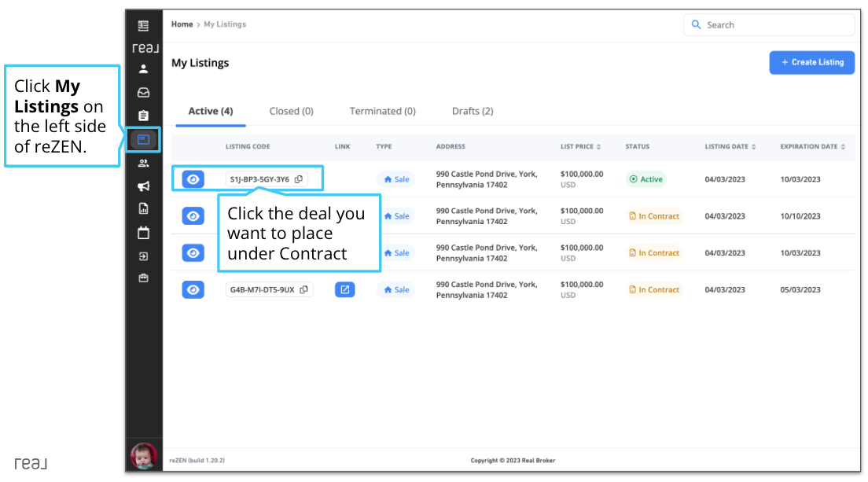868x482 pixels.
Task: Switch to the Terminated (0) tab
Action: coord(383,111)
